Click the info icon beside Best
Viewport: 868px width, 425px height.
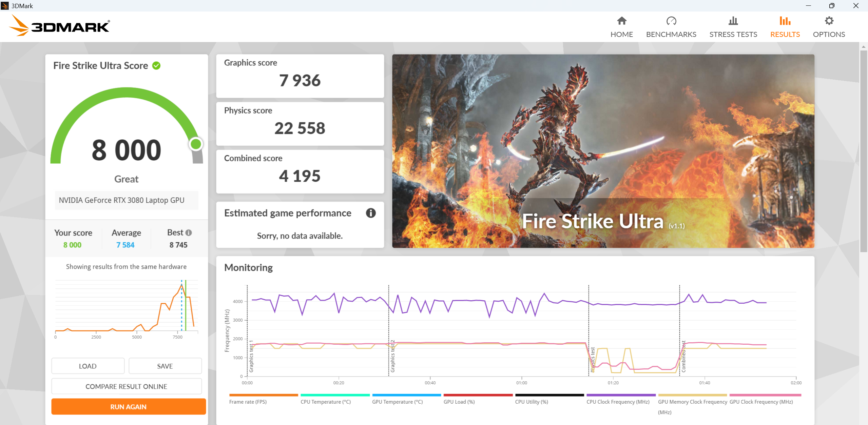(189, 233)
